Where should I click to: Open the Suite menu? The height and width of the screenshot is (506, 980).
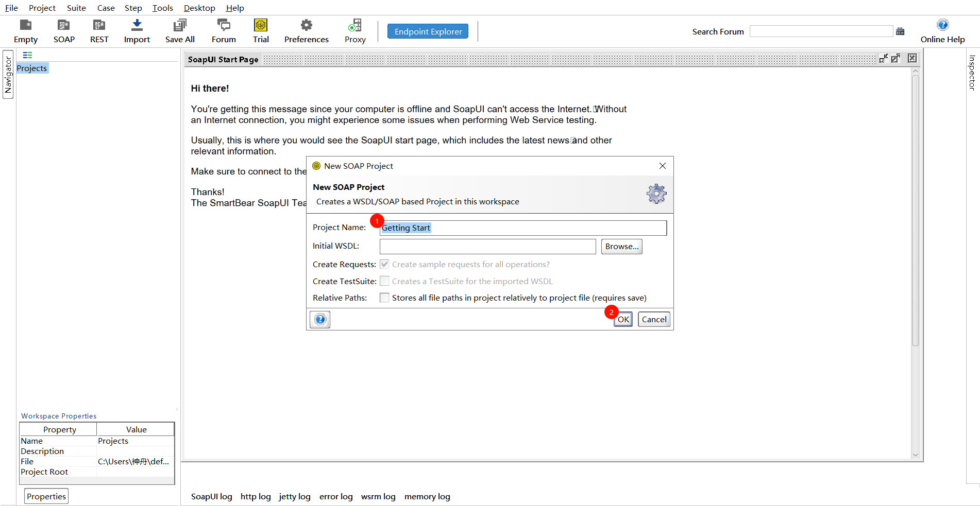coord(76,8)
